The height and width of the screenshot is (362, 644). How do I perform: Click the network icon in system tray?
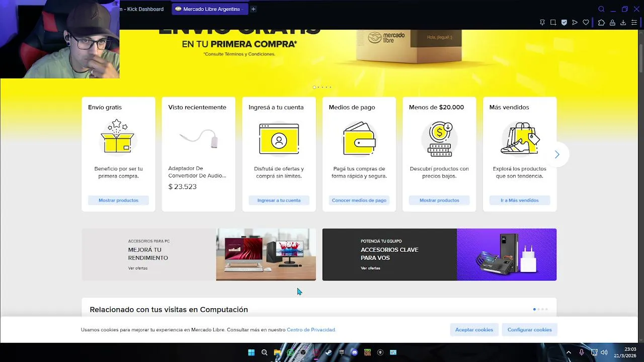point(594,352)
